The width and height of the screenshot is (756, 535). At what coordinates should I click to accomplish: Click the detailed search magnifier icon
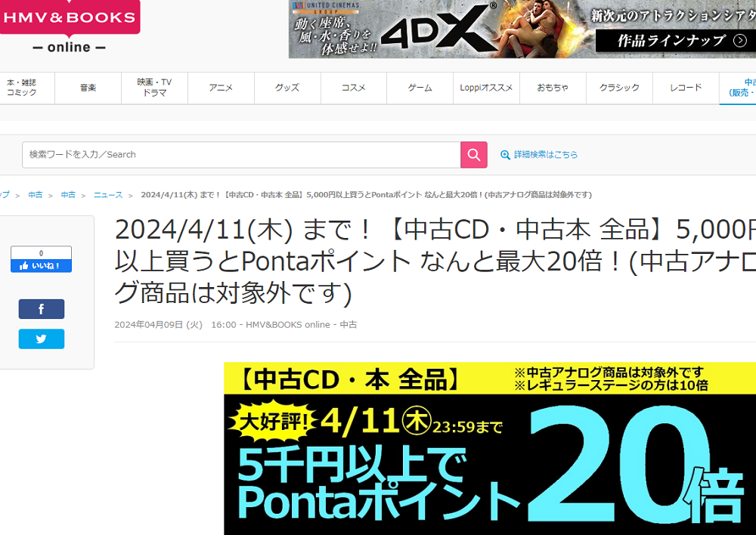[505, 155]
